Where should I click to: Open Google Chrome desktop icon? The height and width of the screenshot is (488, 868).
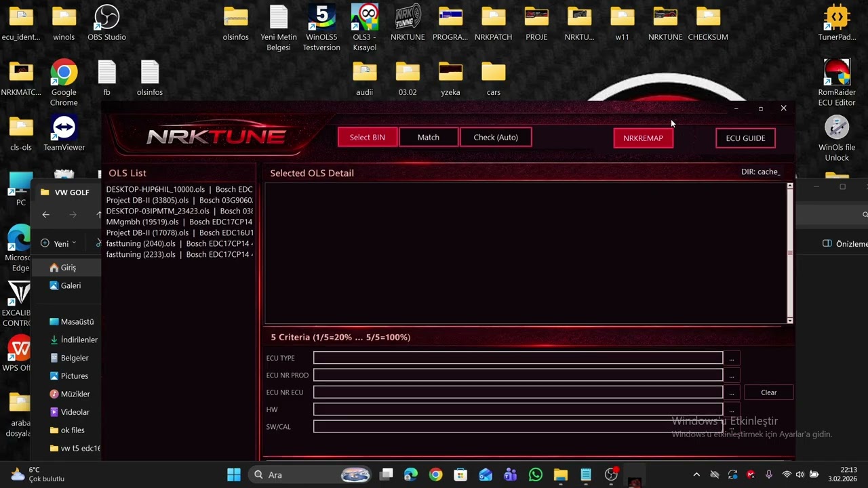[x=64, y=83]
